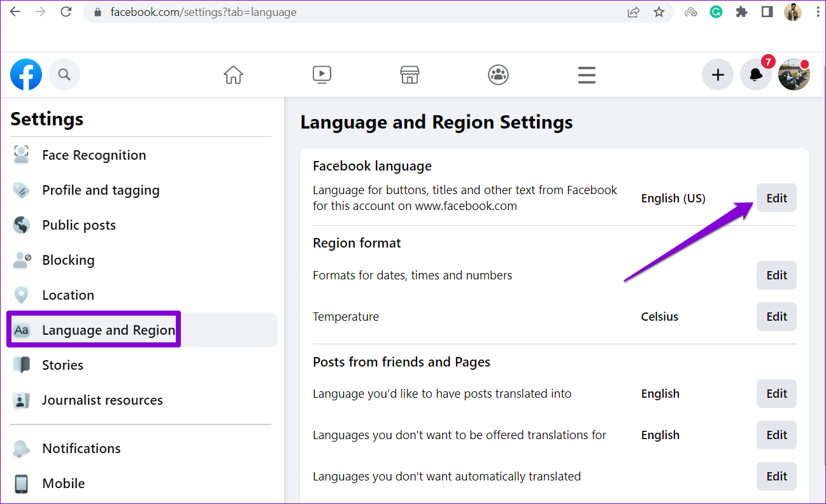Click the share page icon in address bar
This screenshot has width=826, height=504.
pos(633,12)
